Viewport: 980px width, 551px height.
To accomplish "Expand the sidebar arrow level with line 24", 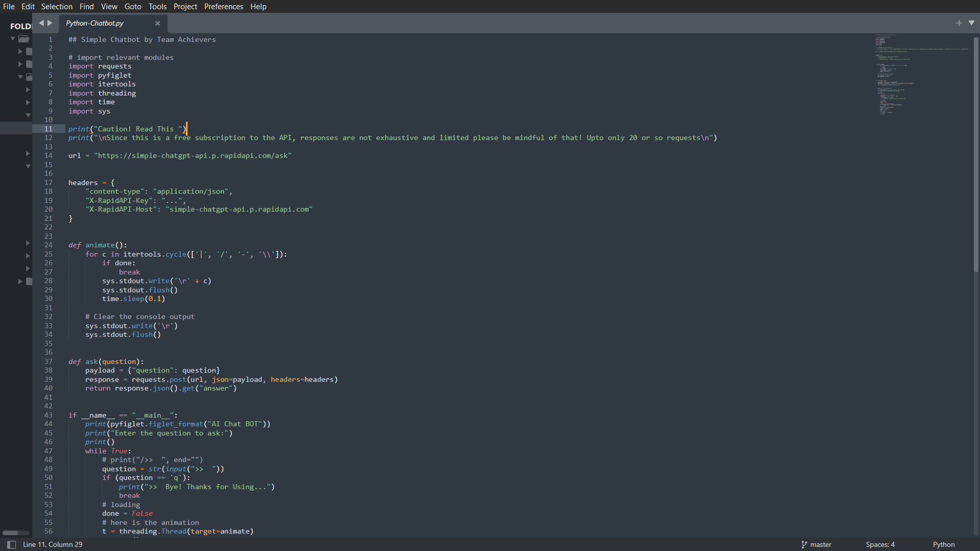I will tap(28, 243).
